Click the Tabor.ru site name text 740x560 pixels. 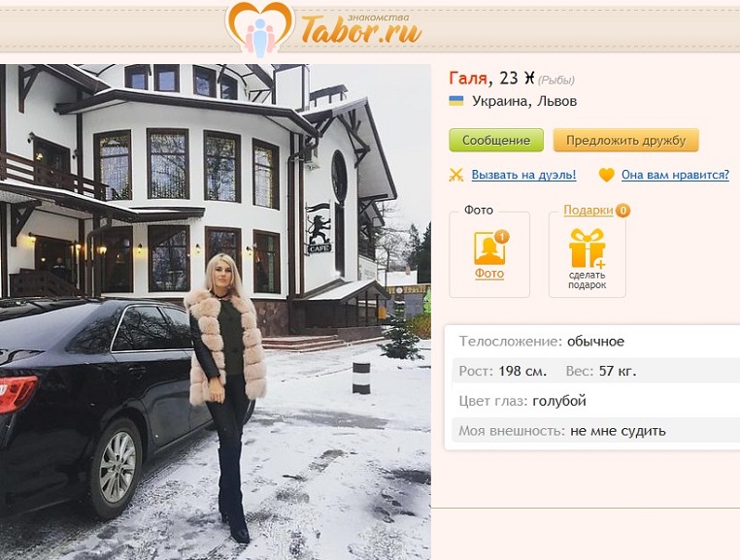point(361,30)
